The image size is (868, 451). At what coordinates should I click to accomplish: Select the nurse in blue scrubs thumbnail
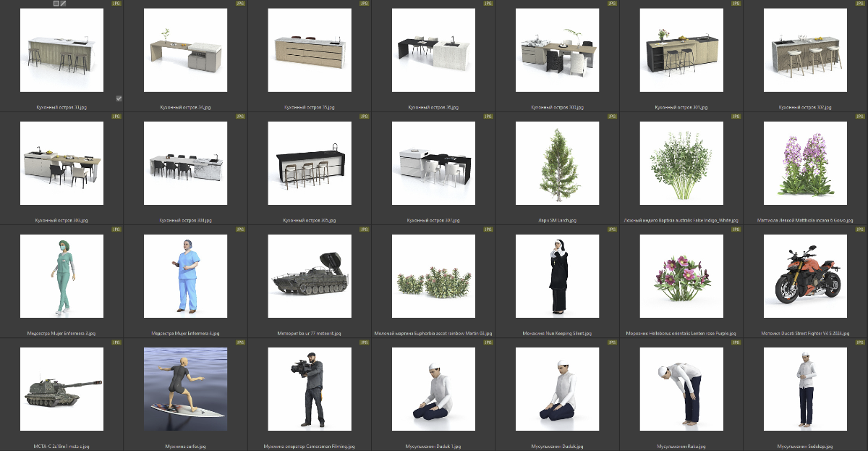click(185, 276)
